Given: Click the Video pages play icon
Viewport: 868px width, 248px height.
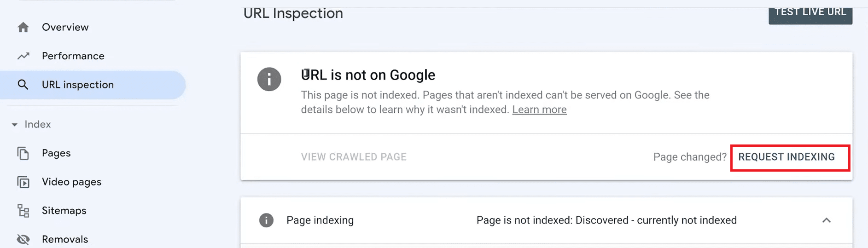Looking at the screenshot, I should coord(23,182).
